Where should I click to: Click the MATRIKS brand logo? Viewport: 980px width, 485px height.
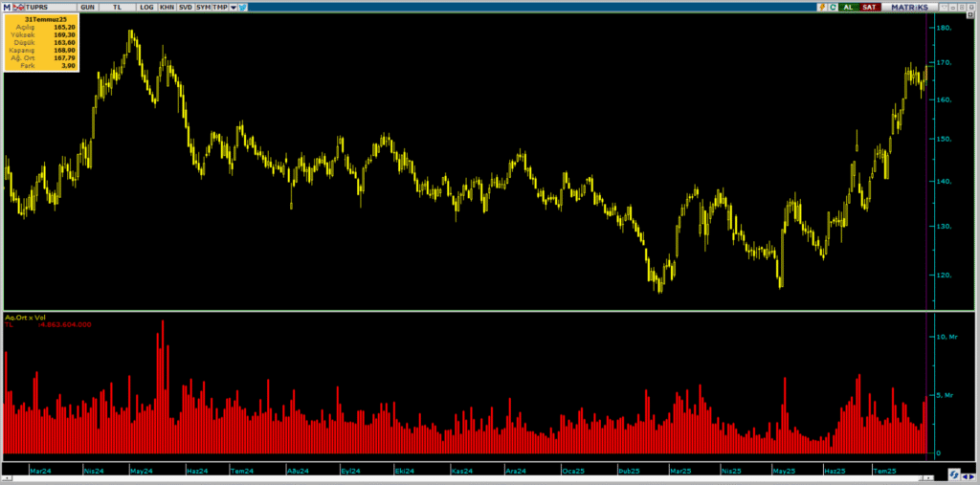[909, 7]
